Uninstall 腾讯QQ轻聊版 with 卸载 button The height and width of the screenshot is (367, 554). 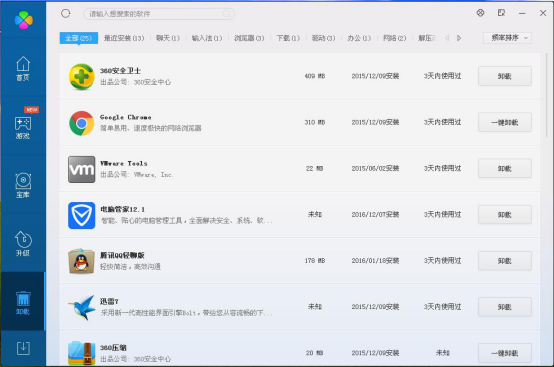click(x=505, y=261)
